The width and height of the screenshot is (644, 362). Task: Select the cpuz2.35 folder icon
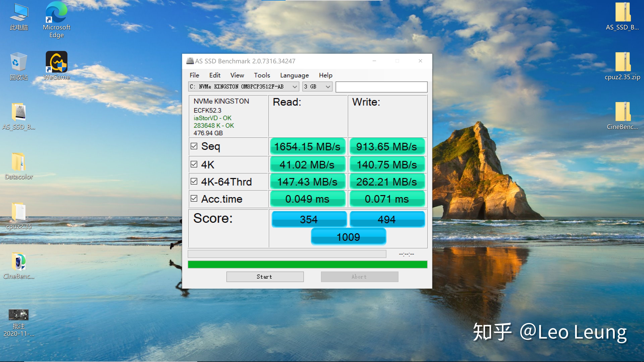coord(19,216)
